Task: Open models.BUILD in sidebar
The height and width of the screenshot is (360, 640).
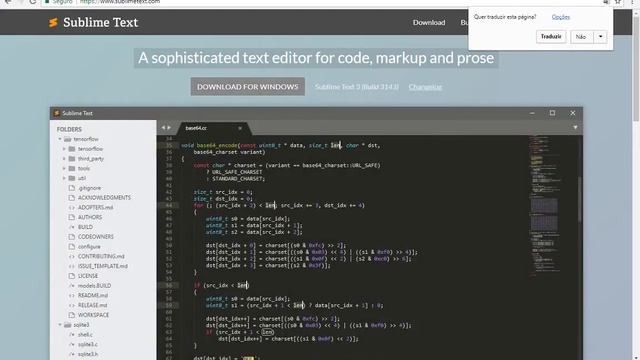Action: 94,286
